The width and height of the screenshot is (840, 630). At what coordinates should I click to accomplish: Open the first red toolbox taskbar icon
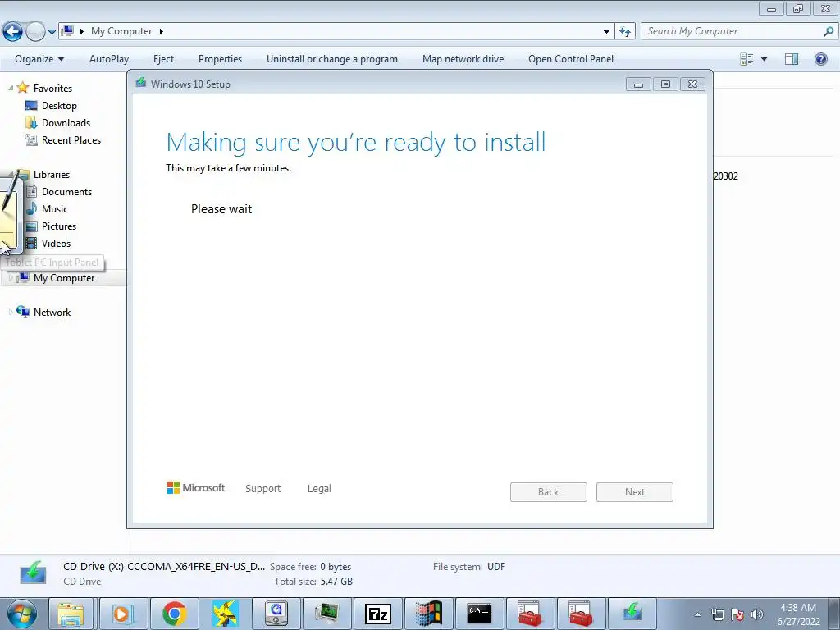(x=530, y=614)
